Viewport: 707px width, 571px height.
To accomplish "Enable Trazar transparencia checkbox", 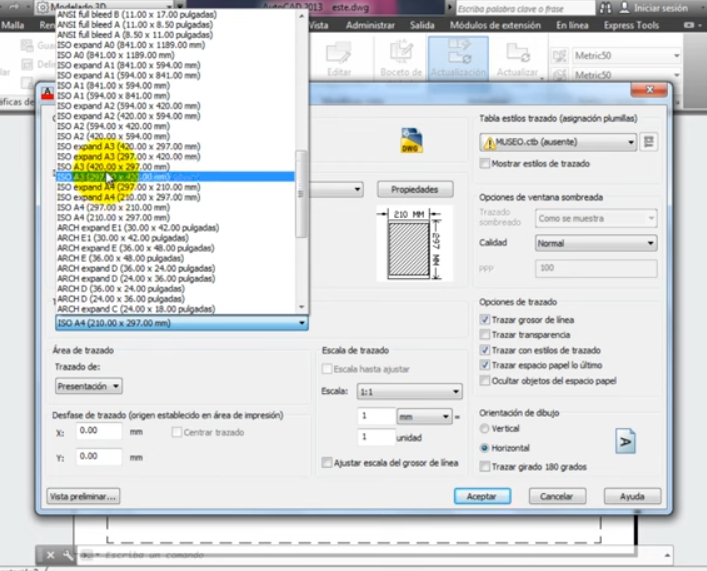I will point(485,335).
